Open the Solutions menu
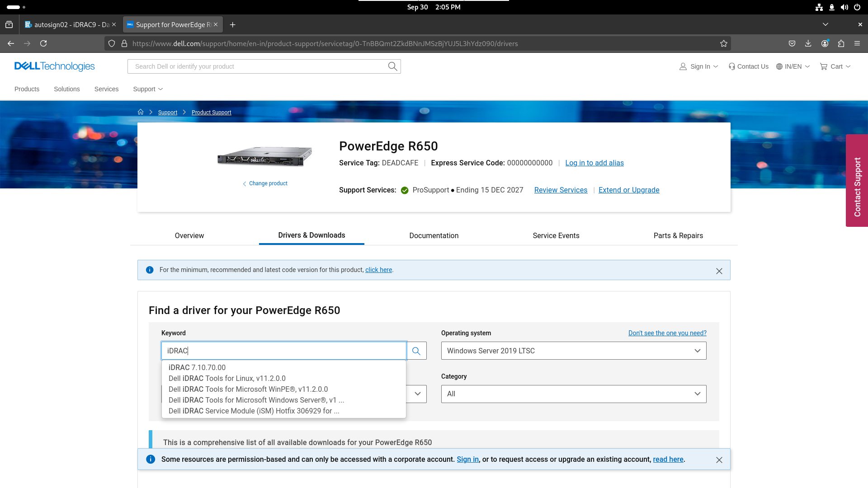 [x=67, y=89]
